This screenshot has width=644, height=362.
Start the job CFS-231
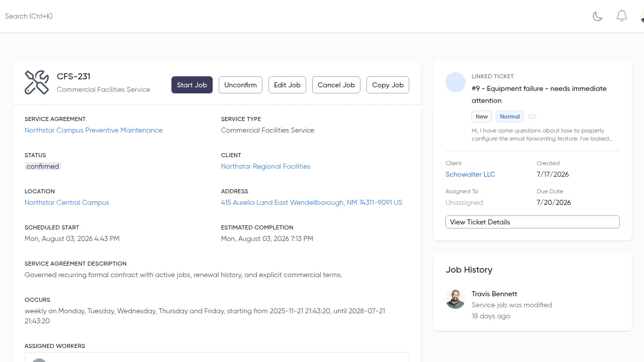coord(192,85)
